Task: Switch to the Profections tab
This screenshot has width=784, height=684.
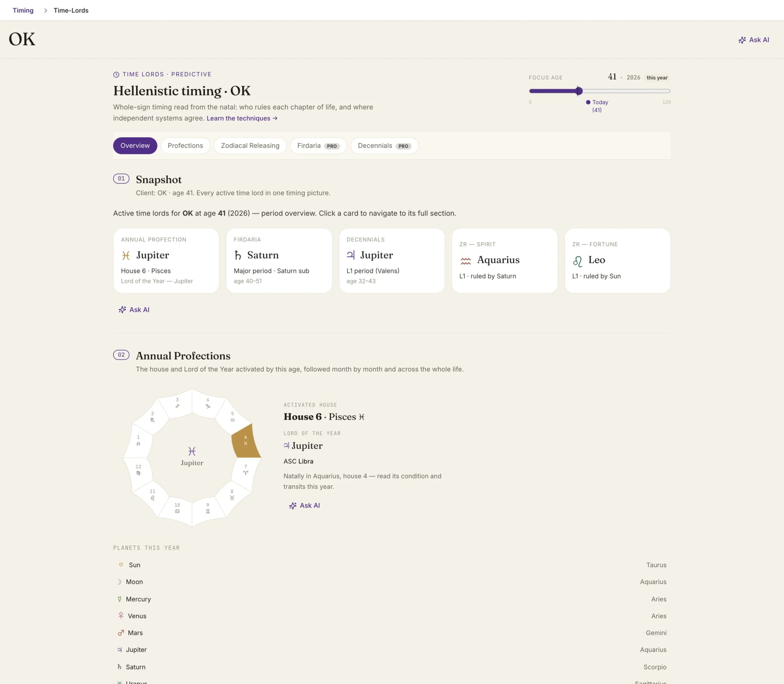Action: click(185, 146)
